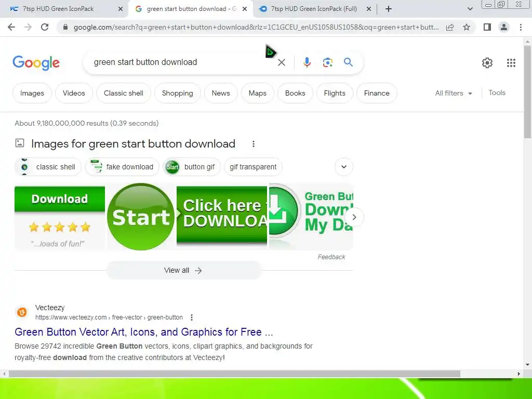The height and width of the screenshot is (399, 532).
Task: Filter results by News
Action: [x=221, y=93]
